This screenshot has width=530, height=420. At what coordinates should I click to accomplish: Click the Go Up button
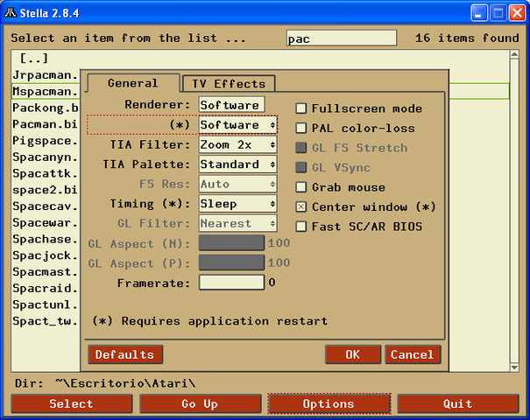pos(200,403)
